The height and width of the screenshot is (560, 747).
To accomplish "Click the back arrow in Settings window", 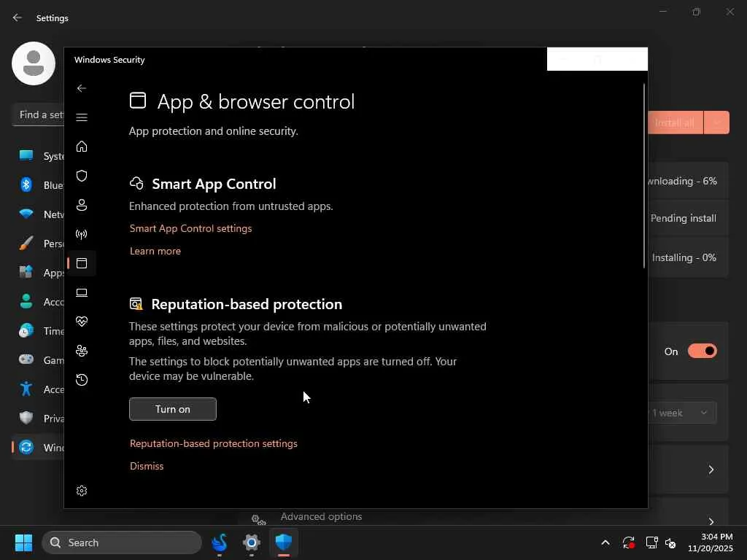I will click(x=18, y=17).
